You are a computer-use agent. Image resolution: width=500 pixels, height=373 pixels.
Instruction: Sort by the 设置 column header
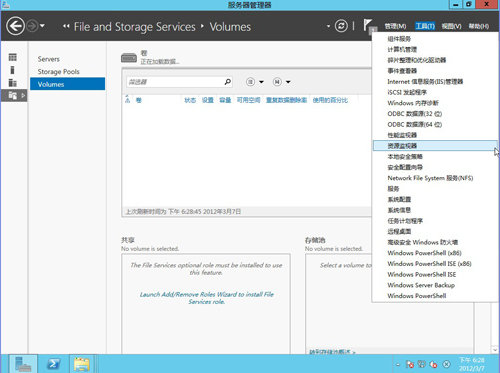[208, 100]
